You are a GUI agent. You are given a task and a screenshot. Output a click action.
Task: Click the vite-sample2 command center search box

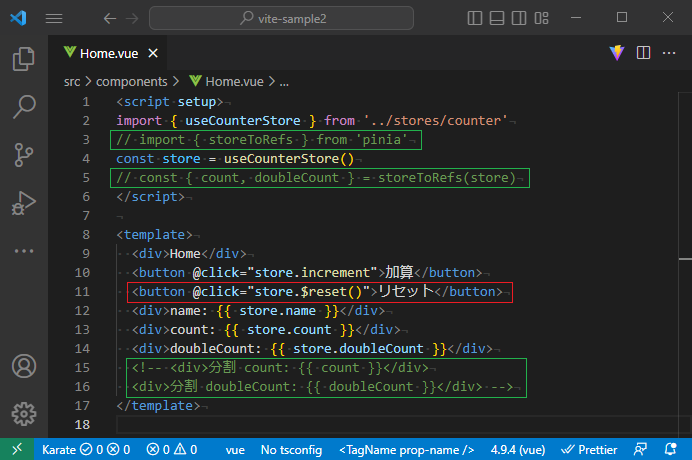pyautogui.click(x=282, y=19)
